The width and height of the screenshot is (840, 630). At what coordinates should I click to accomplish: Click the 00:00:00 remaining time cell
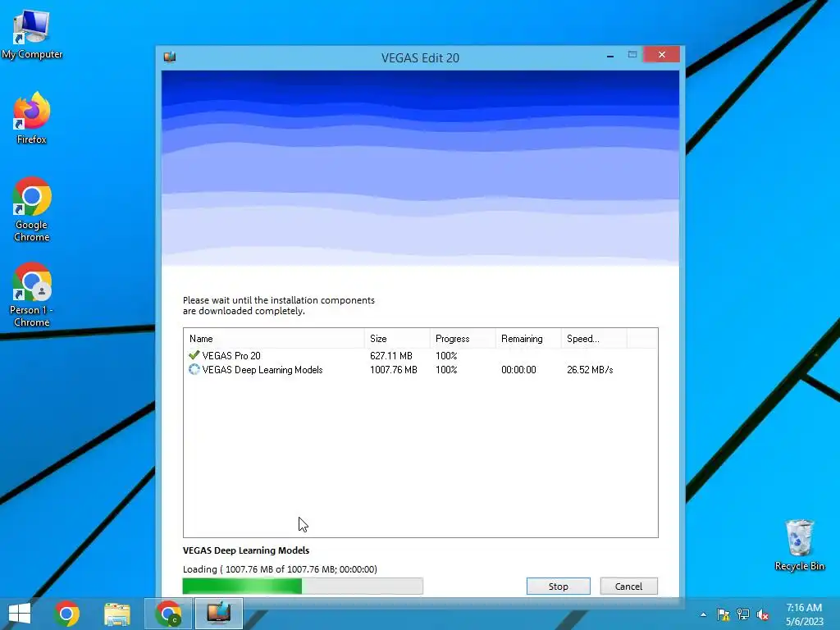pos(518,370)
